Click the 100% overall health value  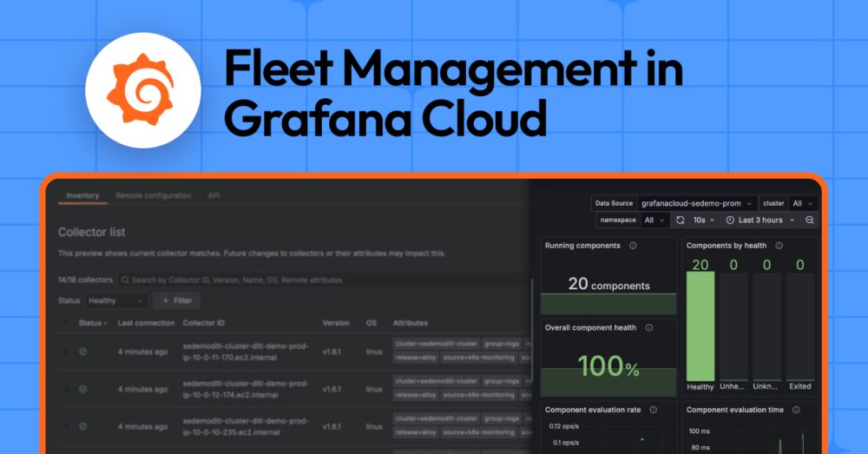(x=608, y=366)
